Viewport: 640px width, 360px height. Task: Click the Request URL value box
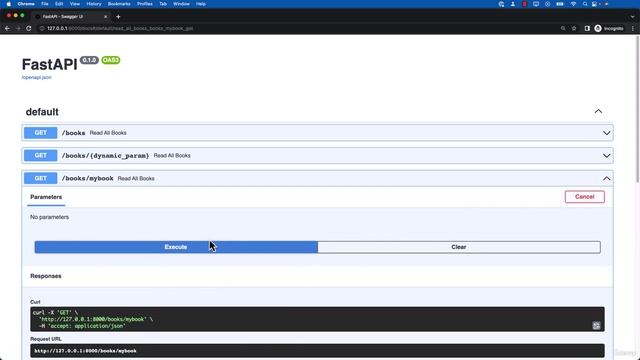click(317, 351)
